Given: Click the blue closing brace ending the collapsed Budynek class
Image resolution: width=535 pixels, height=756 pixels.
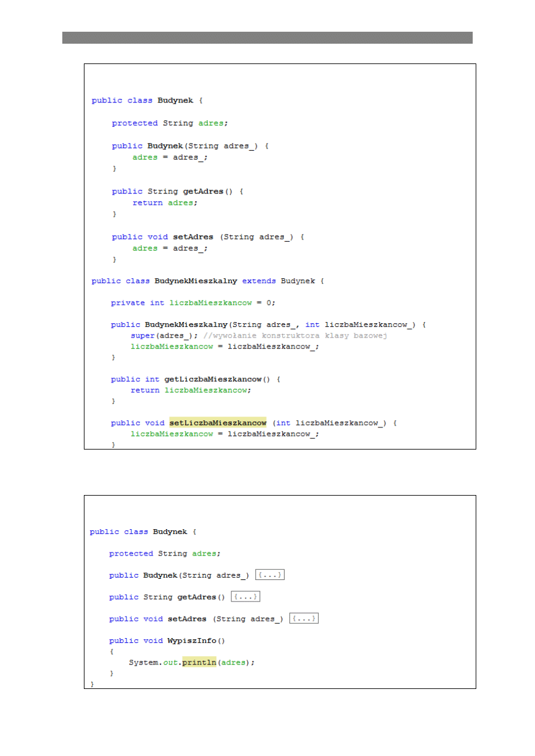Looking at the screenshot, I should coord(92,684).
